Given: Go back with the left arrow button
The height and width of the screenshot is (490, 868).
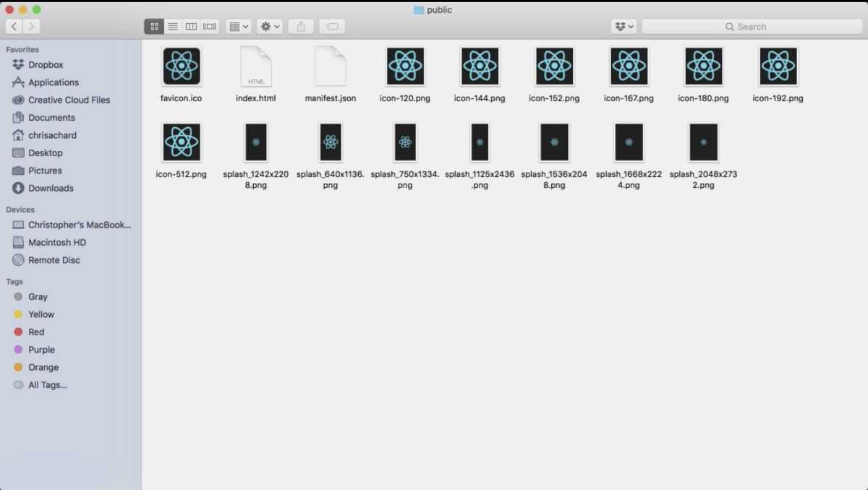Looking at the screenshot, I should 14,27.
